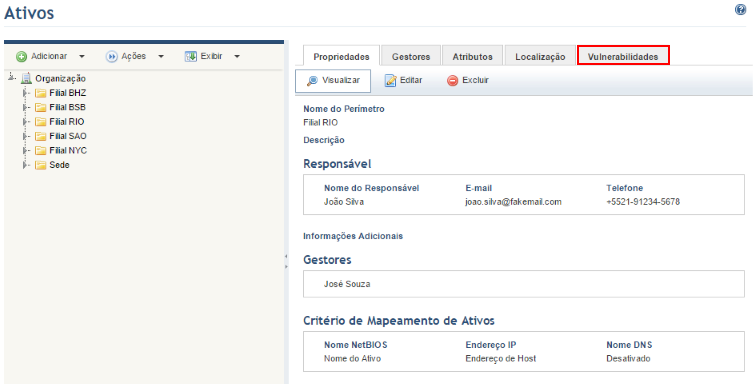Click the Endereço de Host value
The height and width of the screenshot is (384, 756).
(500, 358)
